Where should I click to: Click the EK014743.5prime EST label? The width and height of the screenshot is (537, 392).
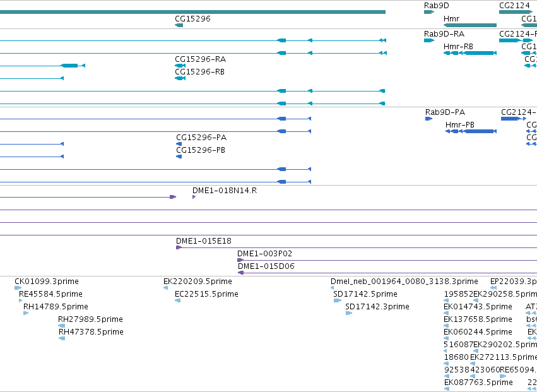(x=478, y=307)
